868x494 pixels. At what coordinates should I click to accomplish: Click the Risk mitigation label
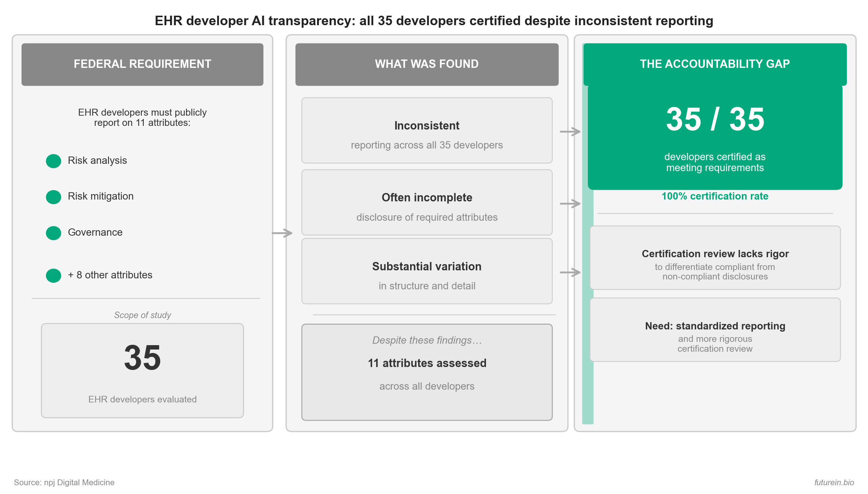[101, 196]
